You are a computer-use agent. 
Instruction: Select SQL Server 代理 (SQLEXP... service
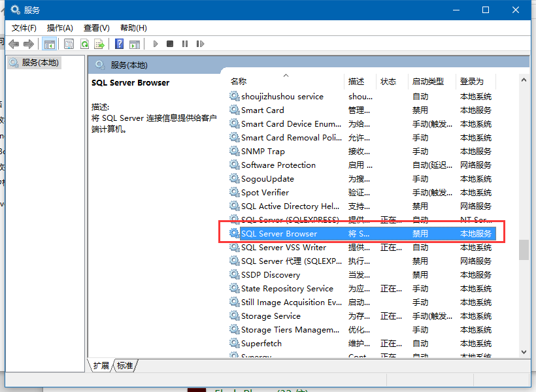point(362,261)
